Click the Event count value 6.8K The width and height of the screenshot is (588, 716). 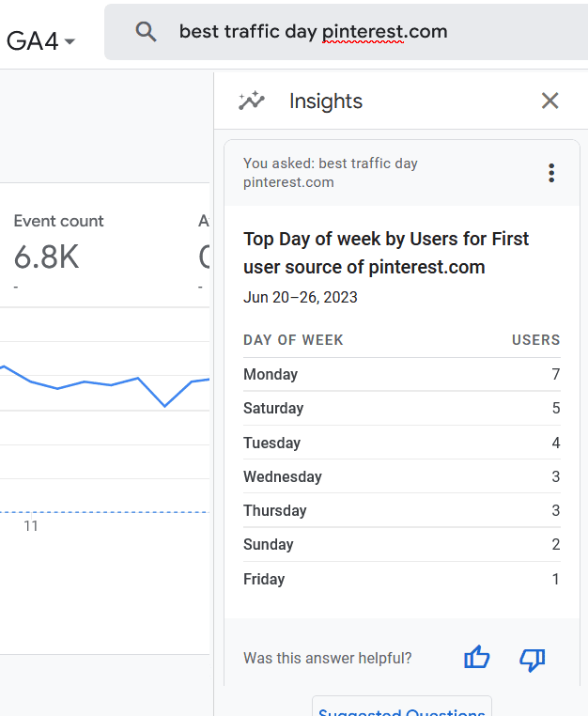pos(47,257)
